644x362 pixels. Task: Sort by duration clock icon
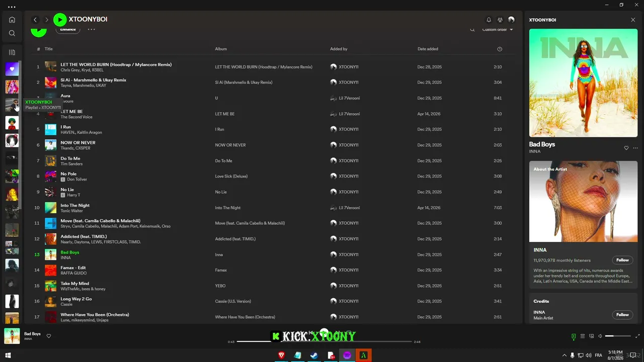coord(500,49)
